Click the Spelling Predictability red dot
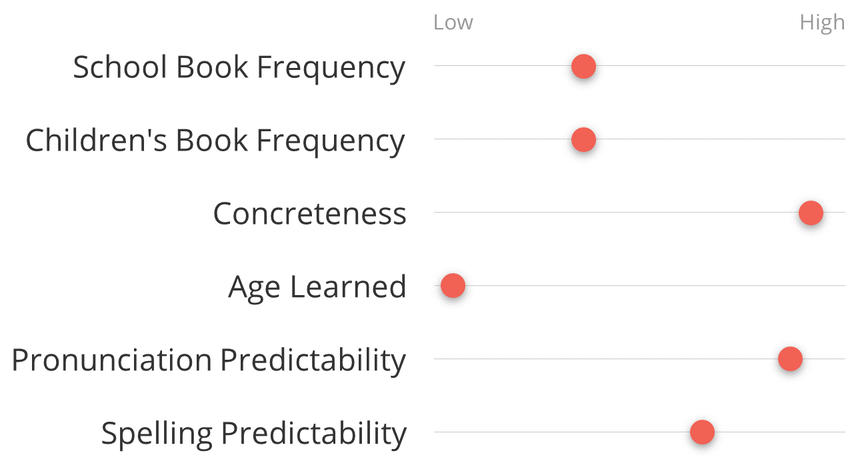868x473 pixels. [x=702, y=432]
